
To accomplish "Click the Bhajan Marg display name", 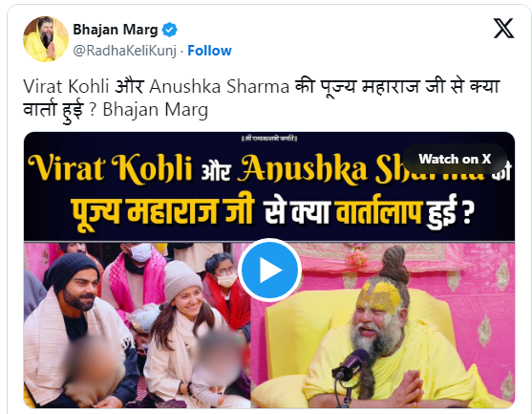I will click(116, 30).
